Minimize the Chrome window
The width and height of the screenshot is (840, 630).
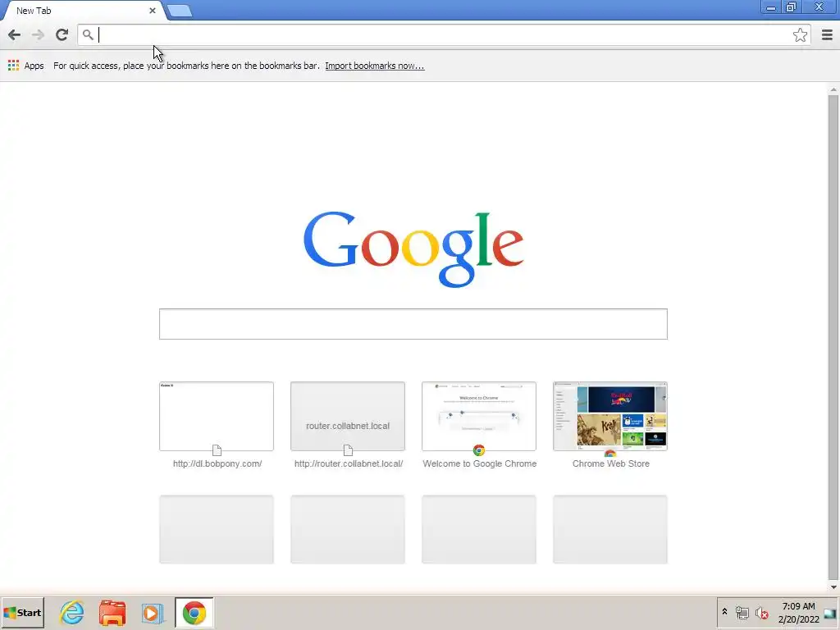pyautogui.click(x=770, y=7)
